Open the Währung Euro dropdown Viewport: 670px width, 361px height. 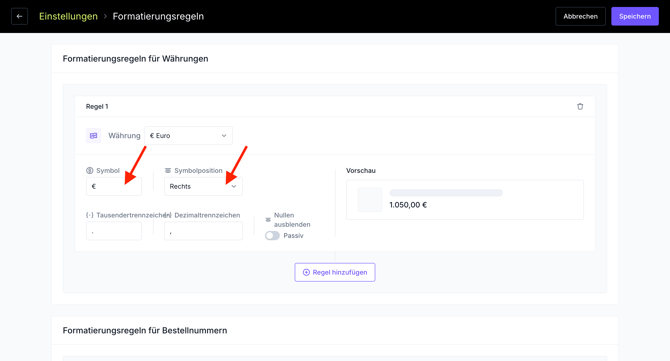(188, 135)
